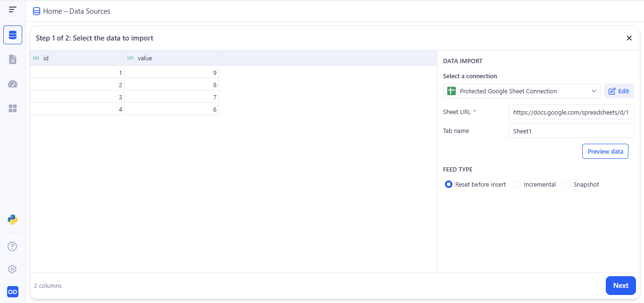
Task: Open the documents page sidebar icon
Action: (13, 59)
